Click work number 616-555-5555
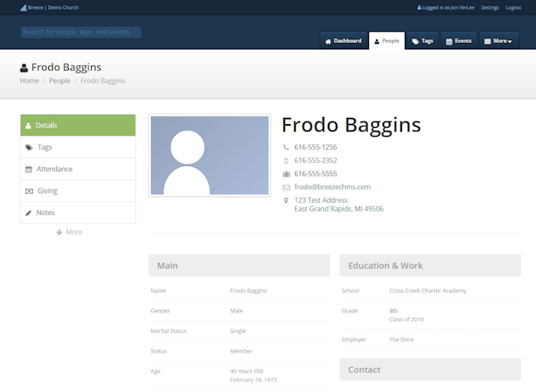The height and width of the screenshot is (392, 536). [315, 174]
